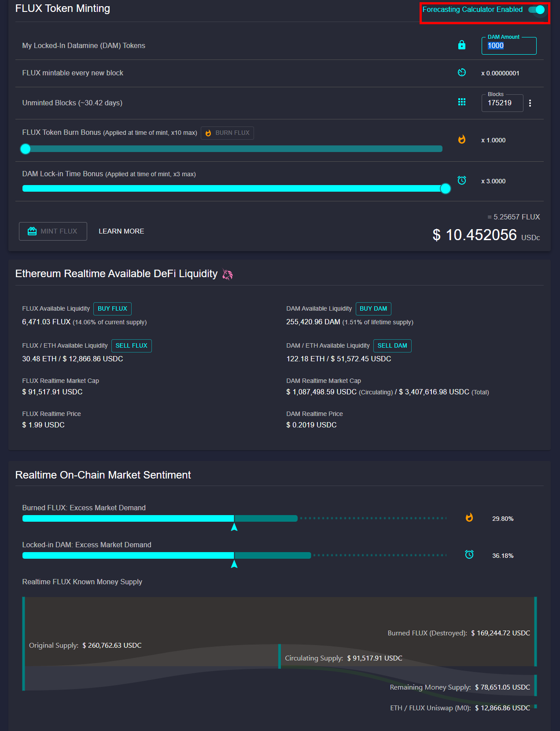Click the FLUX Burn Bonus slider handle
560x731 pixels.
26,149
